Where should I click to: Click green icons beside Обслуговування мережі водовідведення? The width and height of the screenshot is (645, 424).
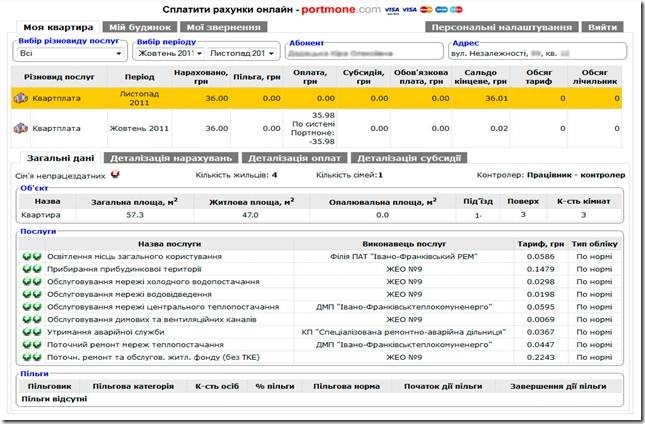pos(32,294)
